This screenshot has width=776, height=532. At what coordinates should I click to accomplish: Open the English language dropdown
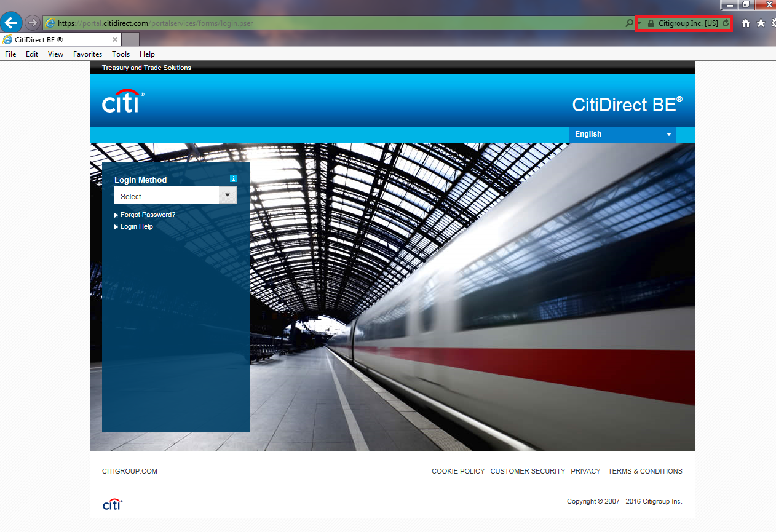pos(622,134)
